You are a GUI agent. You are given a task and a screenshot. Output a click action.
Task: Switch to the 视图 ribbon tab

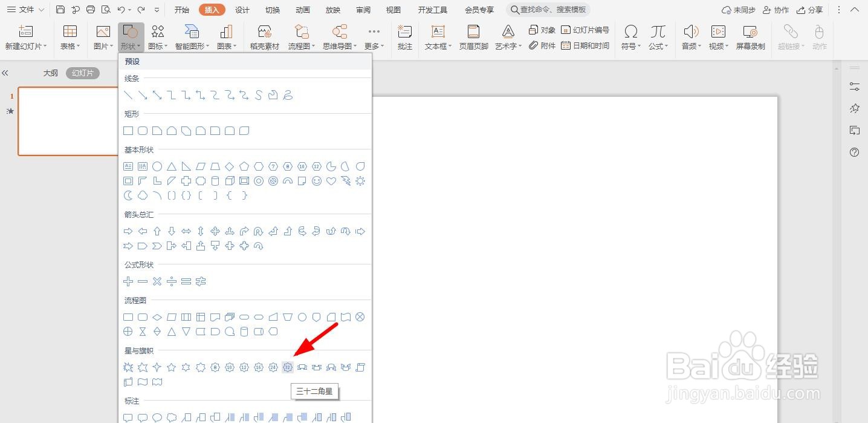[x=394, y=10]
